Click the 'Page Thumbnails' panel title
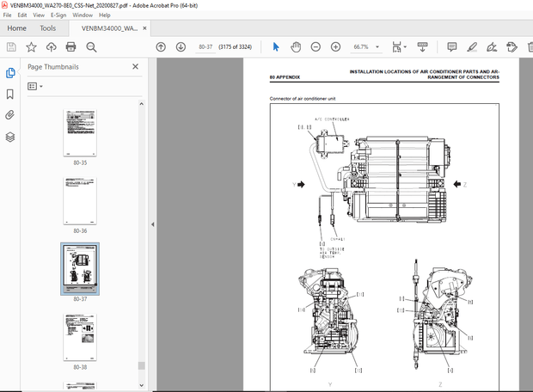533x392 pixels. click(53, 67)
